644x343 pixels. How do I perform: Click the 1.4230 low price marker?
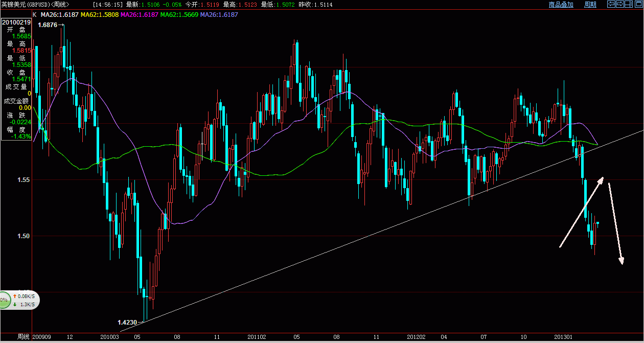[x=127, y=323]
